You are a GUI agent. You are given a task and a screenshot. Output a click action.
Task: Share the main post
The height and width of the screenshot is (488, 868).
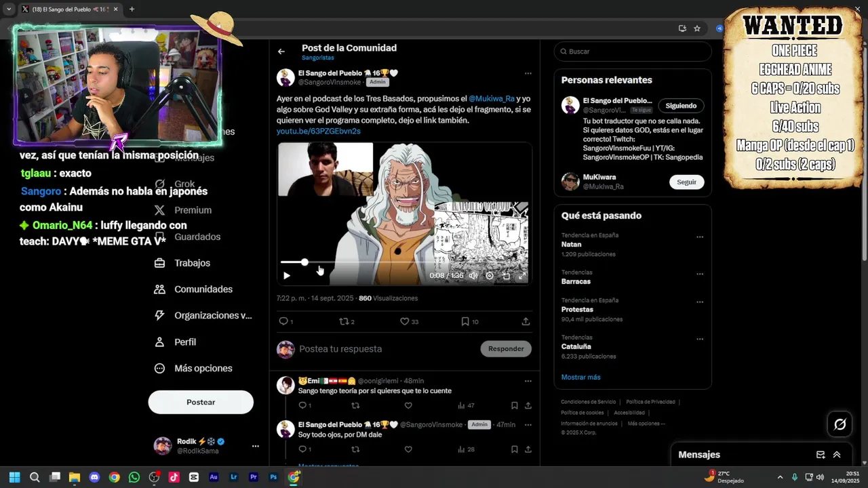coord(526,321)
